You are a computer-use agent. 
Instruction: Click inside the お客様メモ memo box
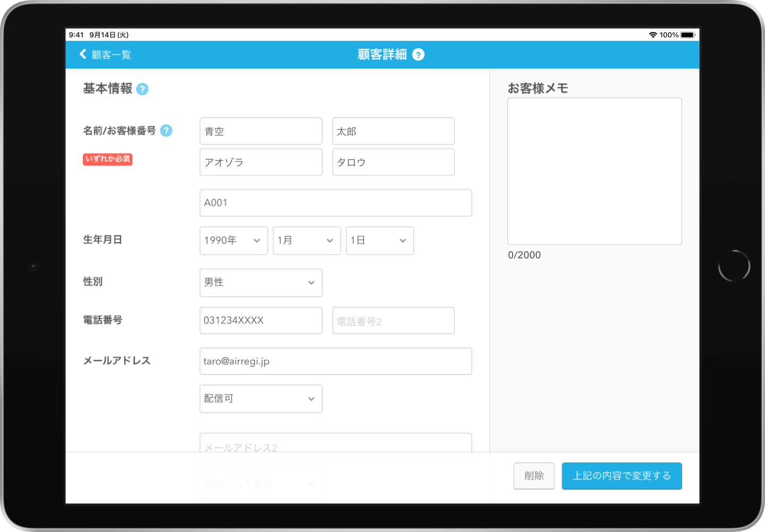click(x=594, y=171)
